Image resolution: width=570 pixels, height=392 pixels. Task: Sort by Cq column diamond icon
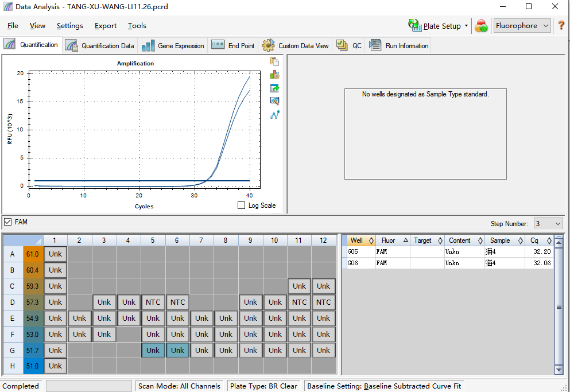point(549,240)
